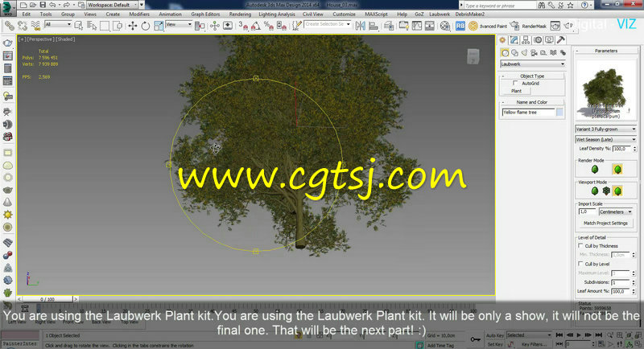The height and width of the screenshot is (349, 644).
Task: Open the Display panel tab icon
Action: [549, 39]
